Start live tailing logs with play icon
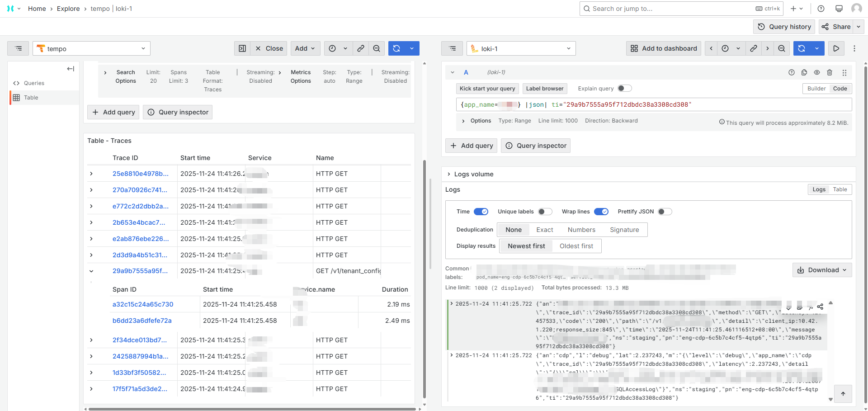Screen dimensions: 868x411 click(836, 48)
